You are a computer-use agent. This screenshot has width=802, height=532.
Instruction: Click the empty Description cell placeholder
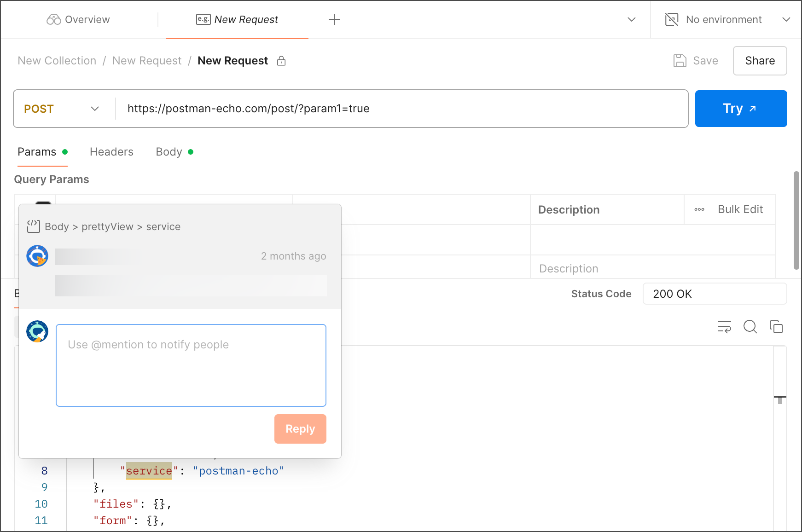pyautogui.click(x=569, y=269)
